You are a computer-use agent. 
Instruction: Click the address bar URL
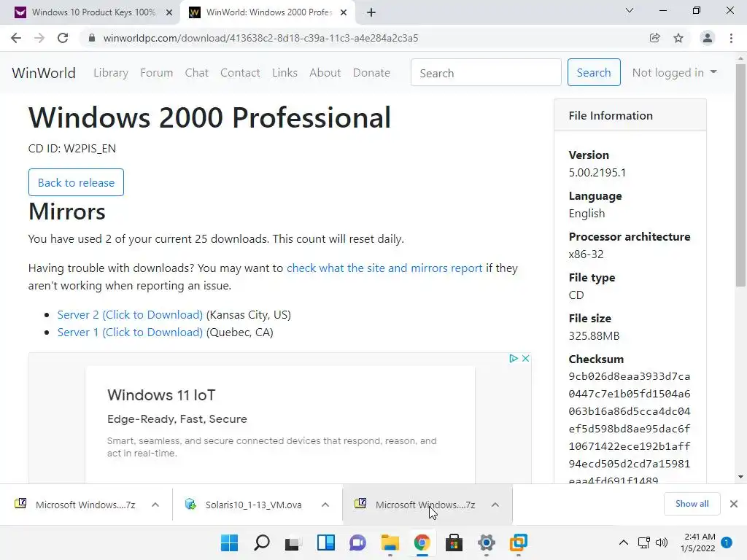coord(260,38)
